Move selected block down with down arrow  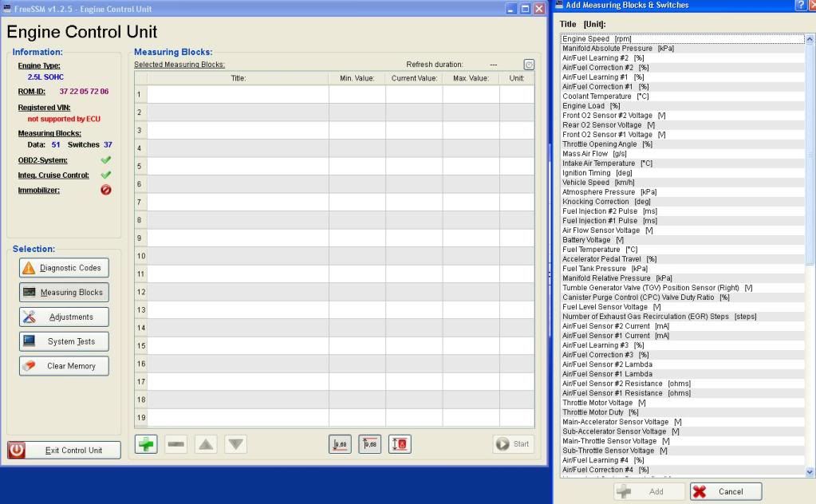[236, 444]
